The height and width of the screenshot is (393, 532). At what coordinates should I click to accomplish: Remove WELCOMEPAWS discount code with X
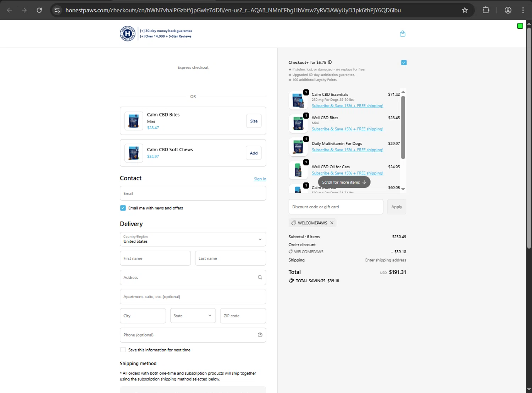(332, 223)
